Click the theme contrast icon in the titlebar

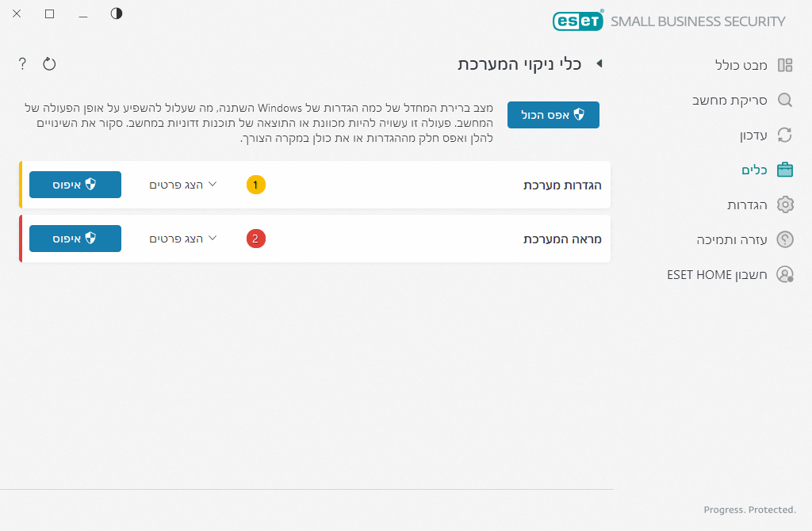(116, 13)
